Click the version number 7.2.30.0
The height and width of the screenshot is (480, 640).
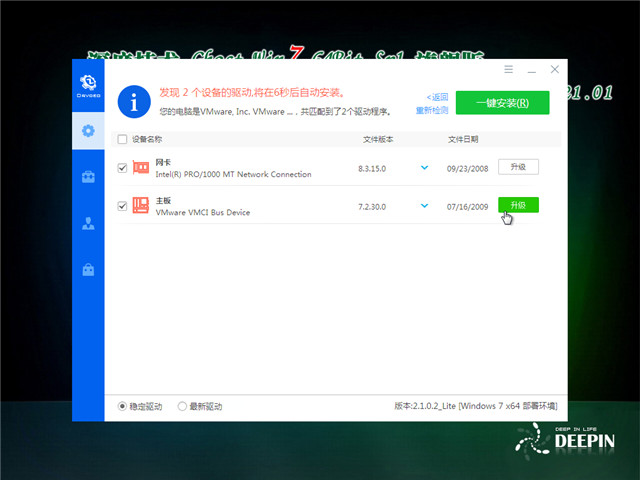(372, 207)
